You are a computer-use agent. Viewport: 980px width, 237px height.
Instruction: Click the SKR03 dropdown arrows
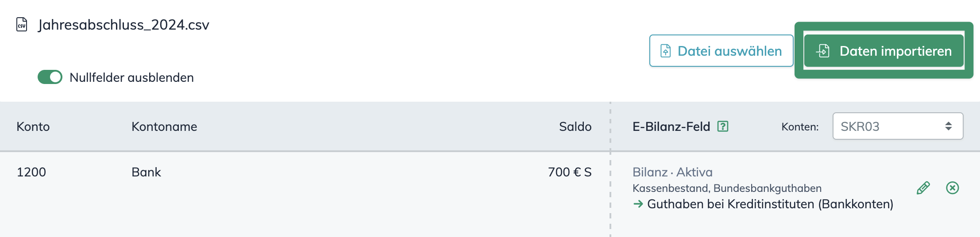click(948, 126)
